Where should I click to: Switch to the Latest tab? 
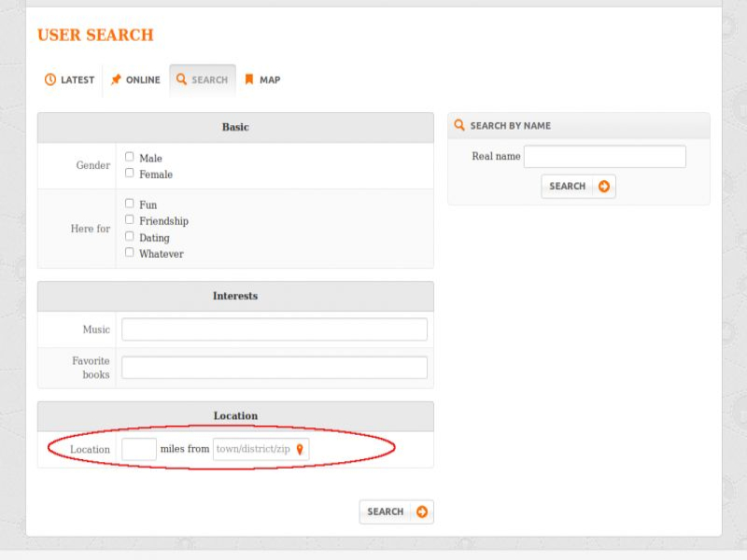[x=70, y=80]
